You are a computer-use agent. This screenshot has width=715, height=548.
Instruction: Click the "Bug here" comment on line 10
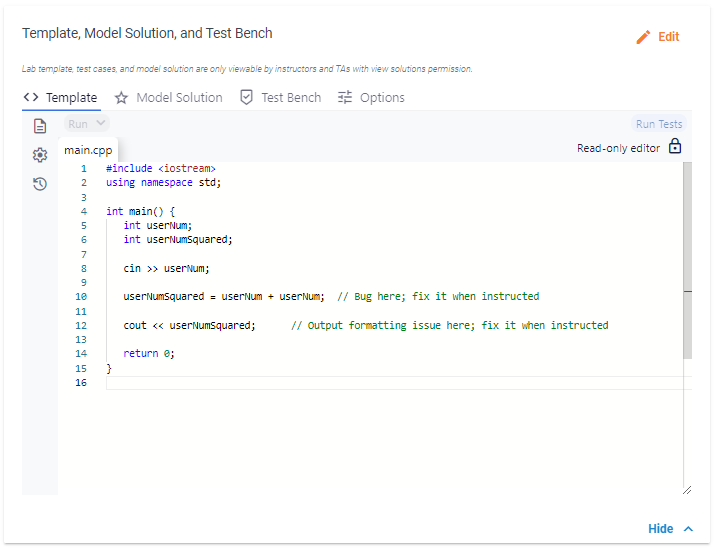pos(438,297)
